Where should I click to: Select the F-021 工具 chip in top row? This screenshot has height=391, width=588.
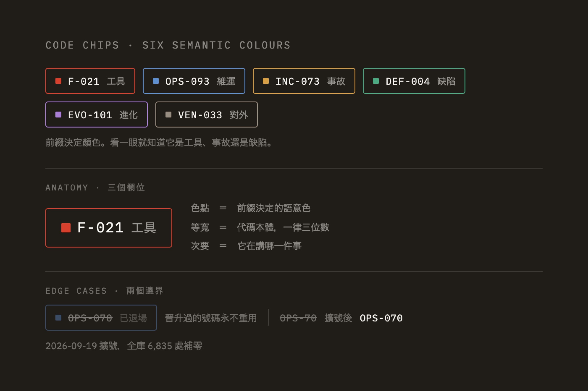tap(90, 81)
